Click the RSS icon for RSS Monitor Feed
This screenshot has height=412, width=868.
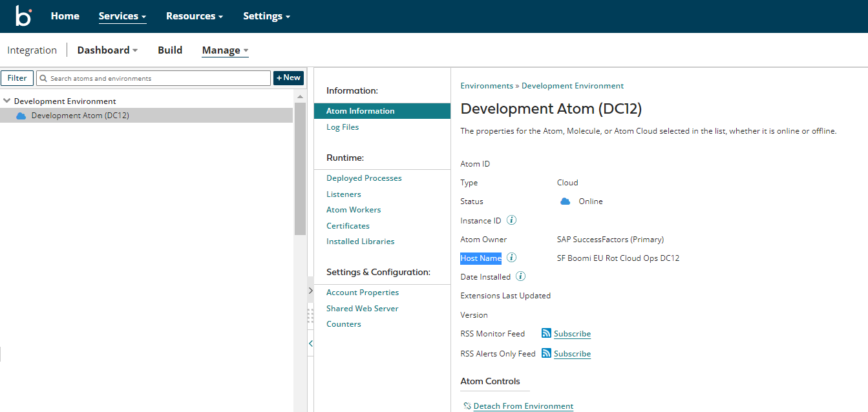[546, 333]
